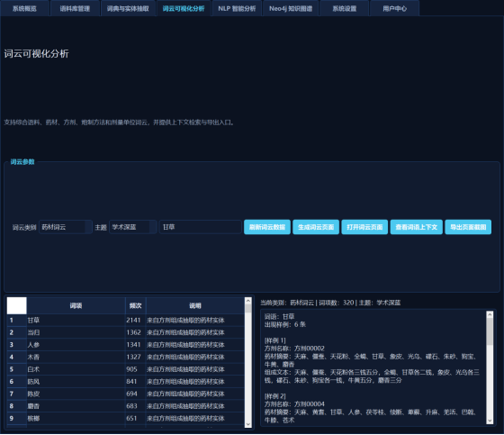The width and height of the screenshot is (504, 435).
Task: Select row header number 9
Action: pos(17,418)
